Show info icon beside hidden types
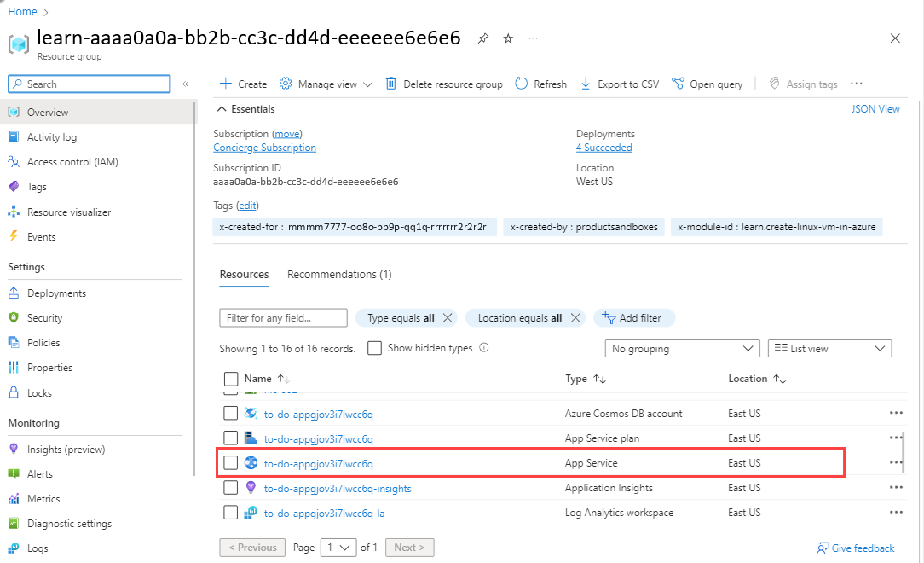924x563 pixels. point(484,348)
